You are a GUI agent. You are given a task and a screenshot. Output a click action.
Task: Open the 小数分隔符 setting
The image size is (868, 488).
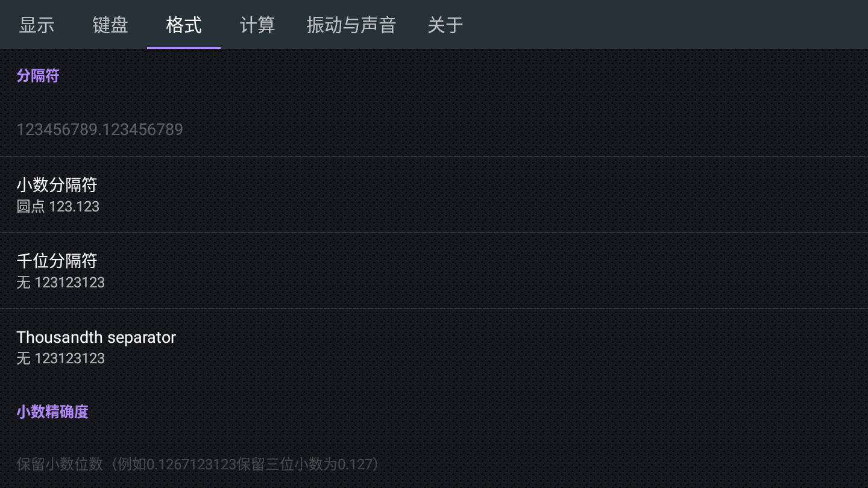[57, 184]
